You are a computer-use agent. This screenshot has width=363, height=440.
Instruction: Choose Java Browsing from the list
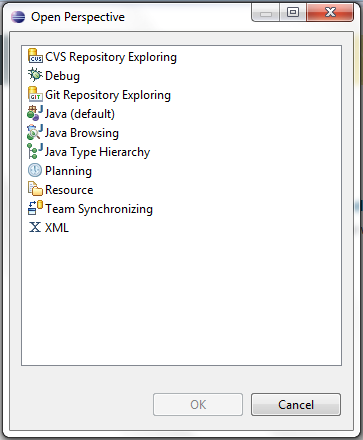coord(82,133)
